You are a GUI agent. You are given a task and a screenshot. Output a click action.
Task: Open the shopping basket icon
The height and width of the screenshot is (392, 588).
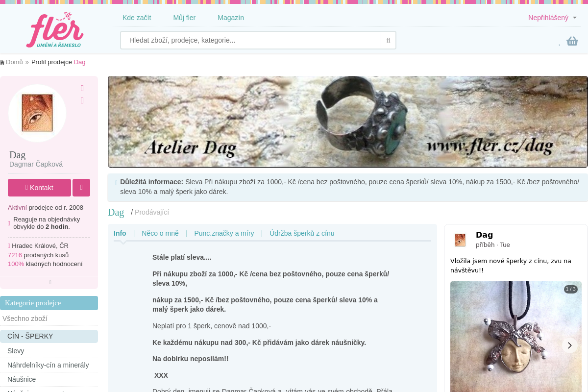[x=572, y=41]
